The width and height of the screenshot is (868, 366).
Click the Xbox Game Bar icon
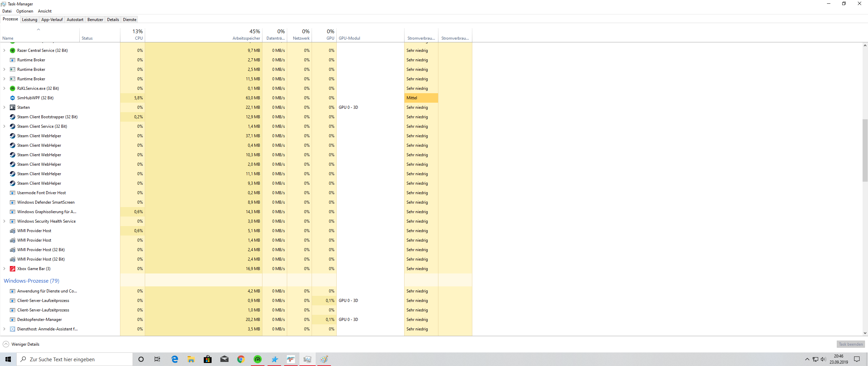click(13, 269)
